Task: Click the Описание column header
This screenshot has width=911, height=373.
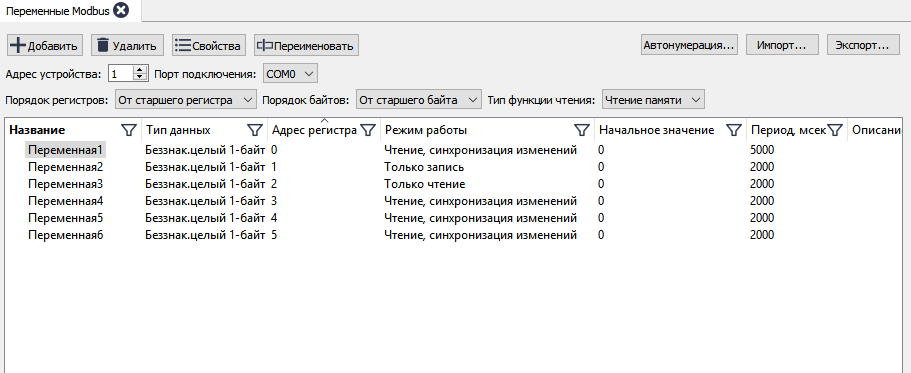Action: click(x=876, y=130)
